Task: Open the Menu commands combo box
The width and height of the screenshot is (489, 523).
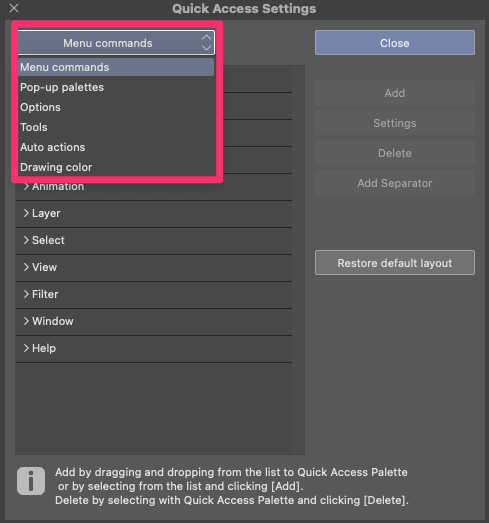Action: point(116,43)
